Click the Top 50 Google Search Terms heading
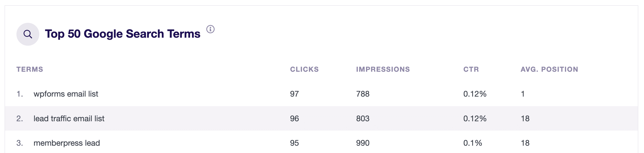The height and width of the screenshot is (153, 644). (x=122, y=34)
